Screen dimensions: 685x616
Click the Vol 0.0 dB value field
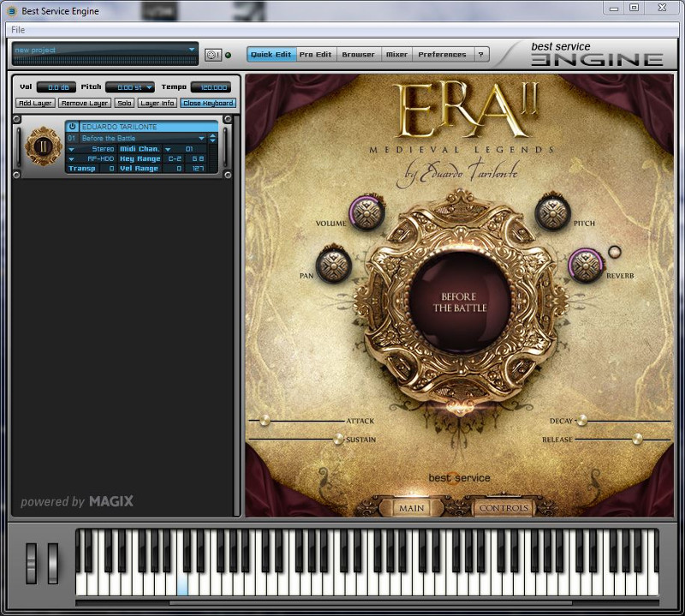click(57, 87)
